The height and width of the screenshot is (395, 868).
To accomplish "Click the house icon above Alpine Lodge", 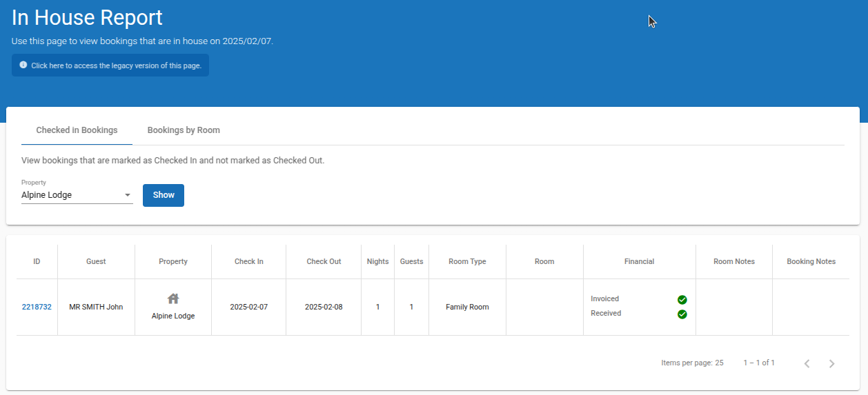I will (x=173, y=298).
